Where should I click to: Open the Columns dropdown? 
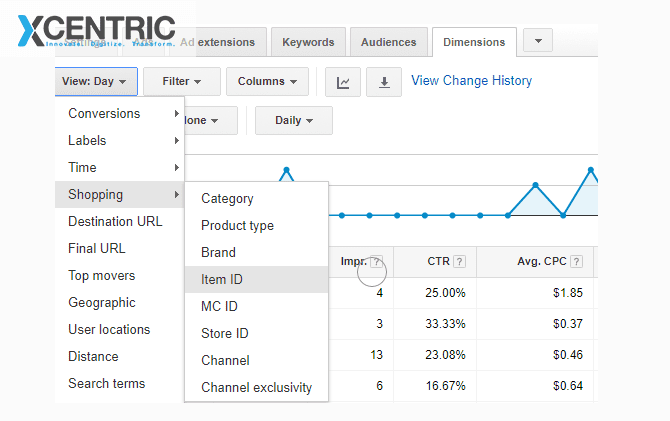click(267, 81)
